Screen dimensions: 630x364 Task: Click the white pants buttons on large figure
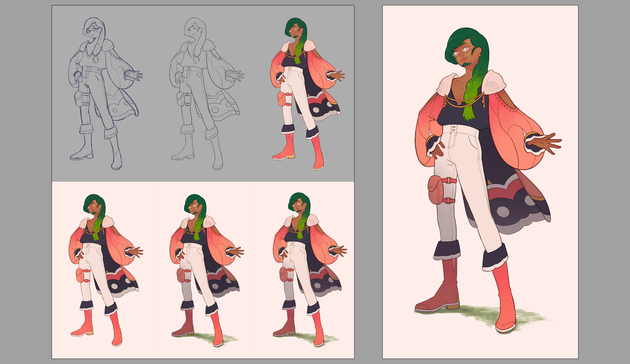click(x=454, y=128)
